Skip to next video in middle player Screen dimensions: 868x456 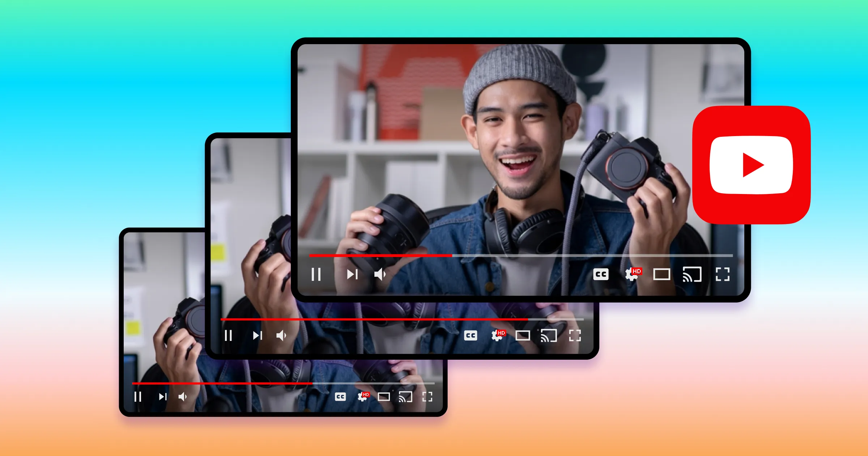point(258,335)
